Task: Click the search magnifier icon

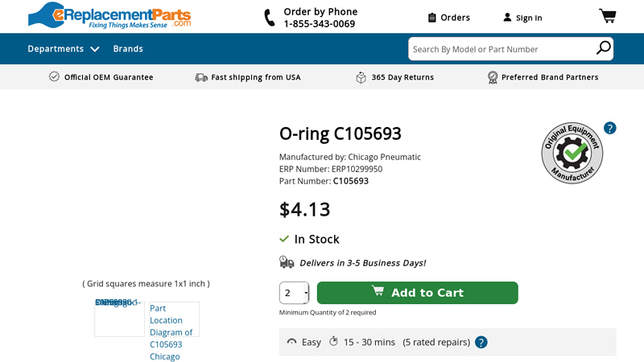Action: tap(603, 48)
